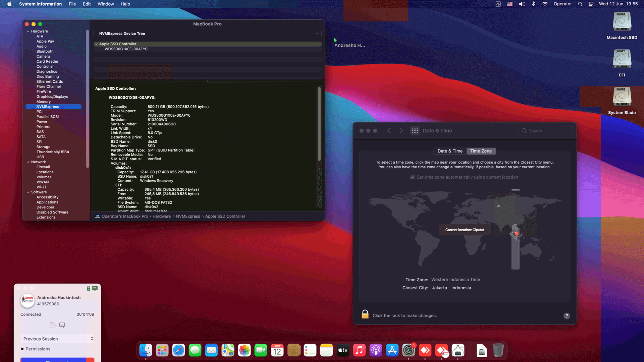Click the green lock icon in AnyDesk panel
The height and width of the screenshot is (362, 644).
[x=89, y=288]
